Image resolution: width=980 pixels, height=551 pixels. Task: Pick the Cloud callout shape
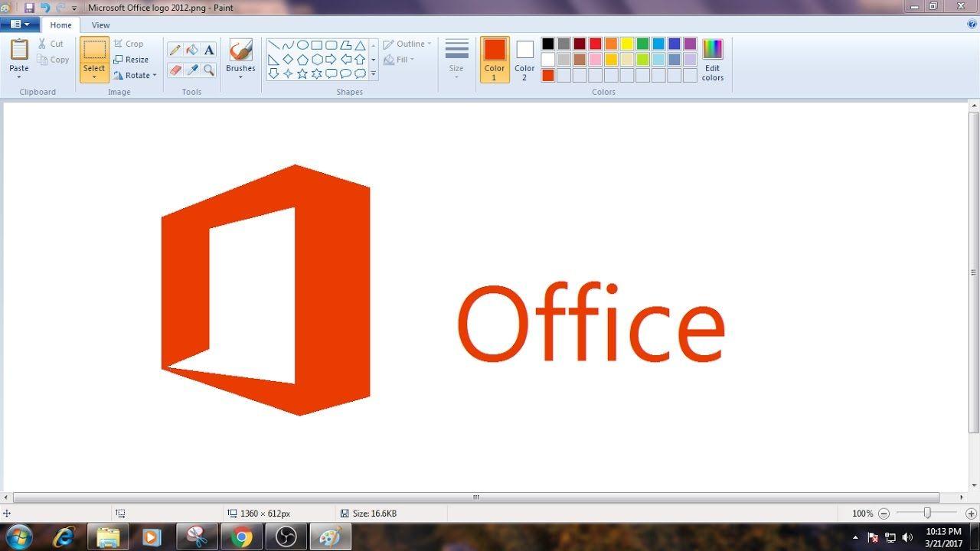tap(360, 74)
